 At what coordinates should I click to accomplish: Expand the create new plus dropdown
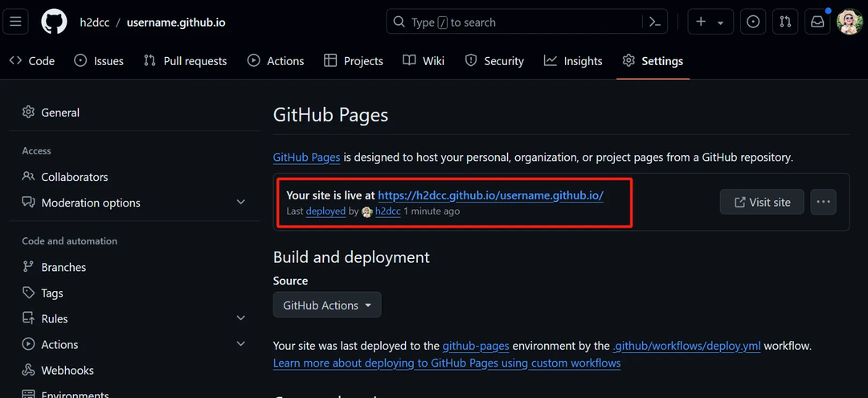[x=709, y=22]
